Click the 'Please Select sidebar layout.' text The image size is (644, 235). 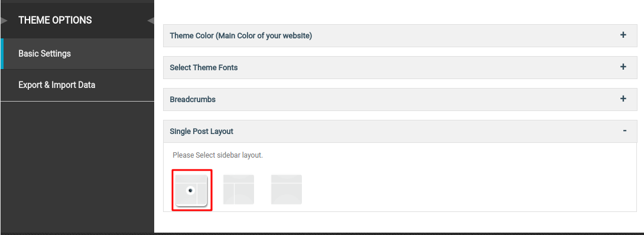(x=217, y=155)
